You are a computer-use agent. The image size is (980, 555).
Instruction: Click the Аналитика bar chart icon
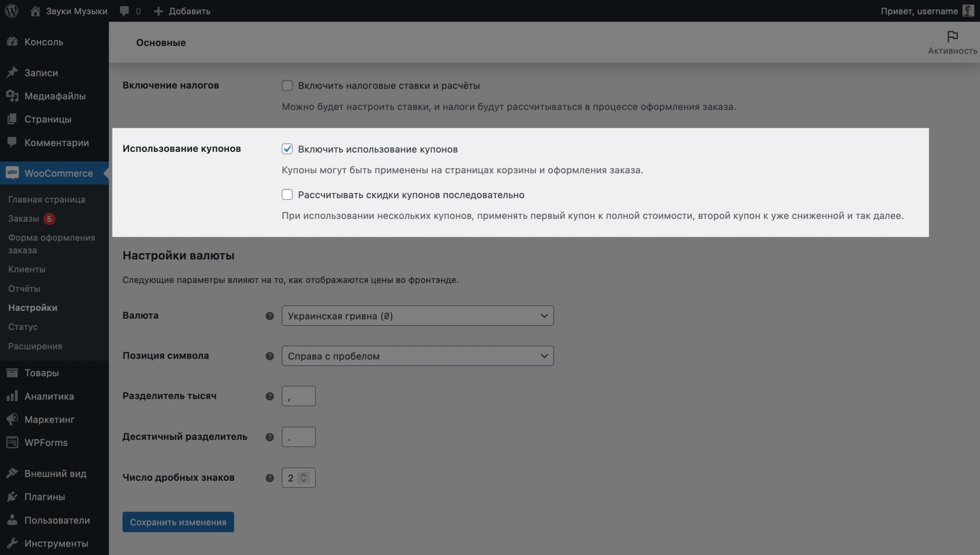click(x=12, y=396)
